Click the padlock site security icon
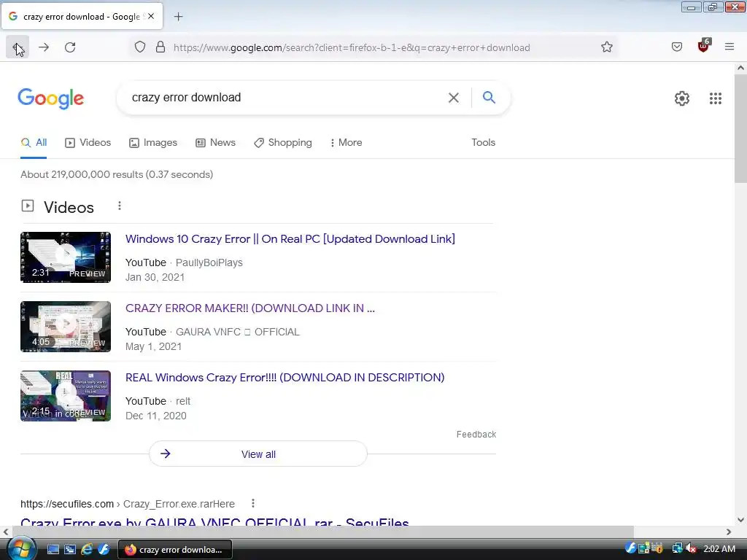Image resolution: width=747 pixels, height=560 pixels. point(160,47)
